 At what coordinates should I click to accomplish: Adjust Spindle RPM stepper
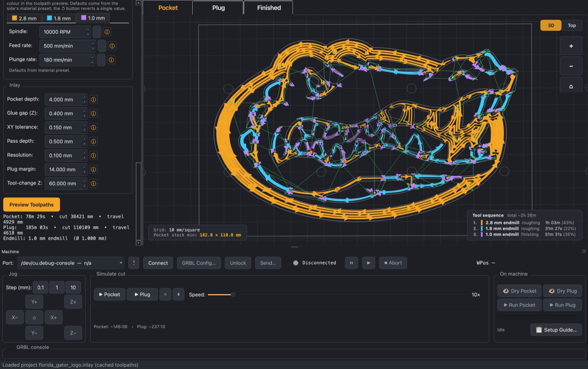point(88,32)
